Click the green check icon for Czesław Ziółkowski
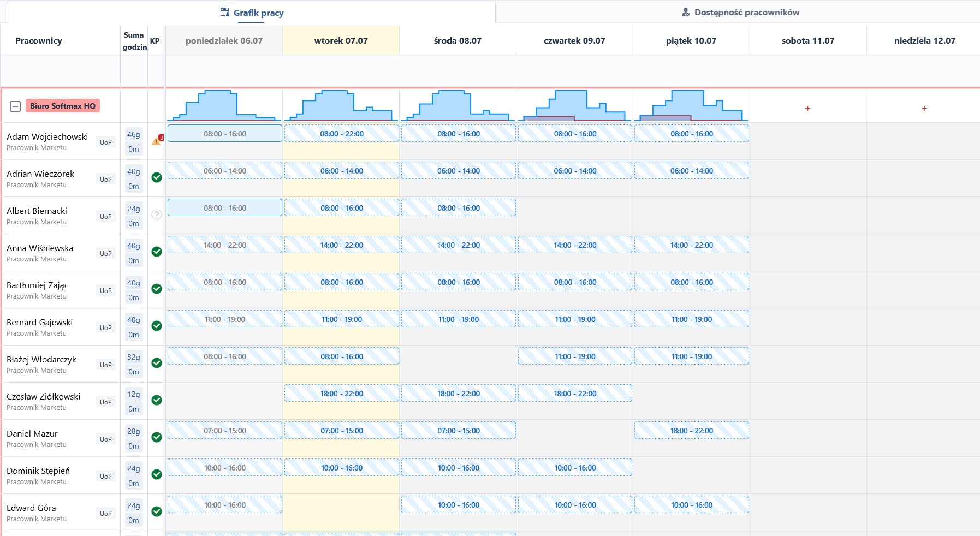Screen dimensions: 980x536 157,400
